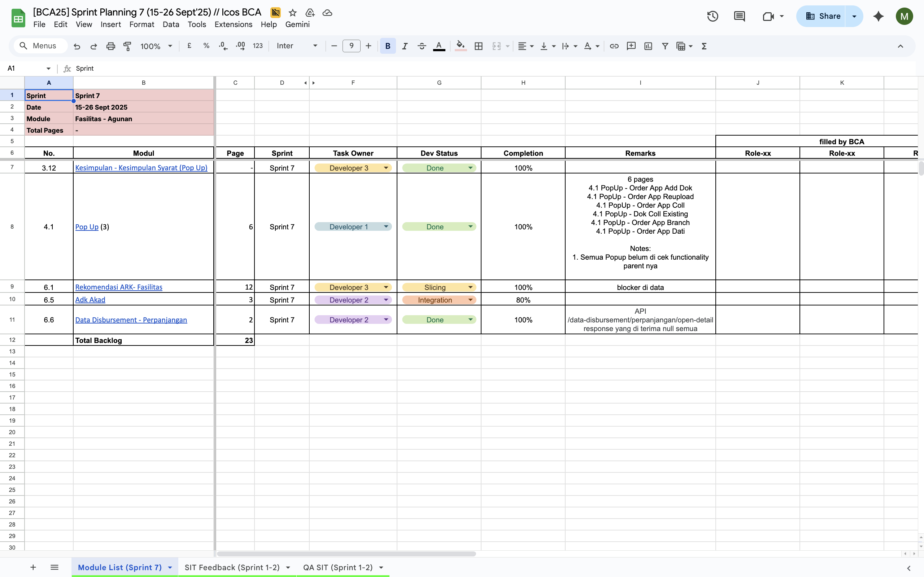This screenshot has height=577, width=924.
Task: Expand Task Owner dropdown for Developer 1
Action: pos(386,227)
